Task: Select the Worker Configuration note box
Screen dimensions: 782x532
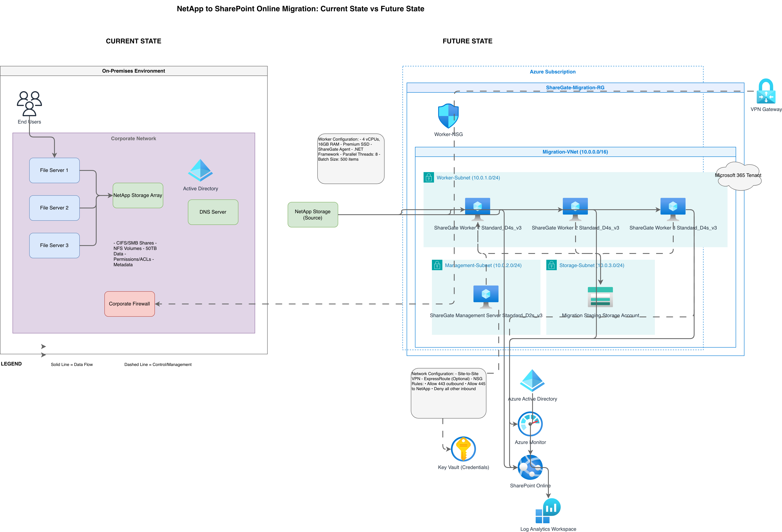Action: tap(351, 159)
